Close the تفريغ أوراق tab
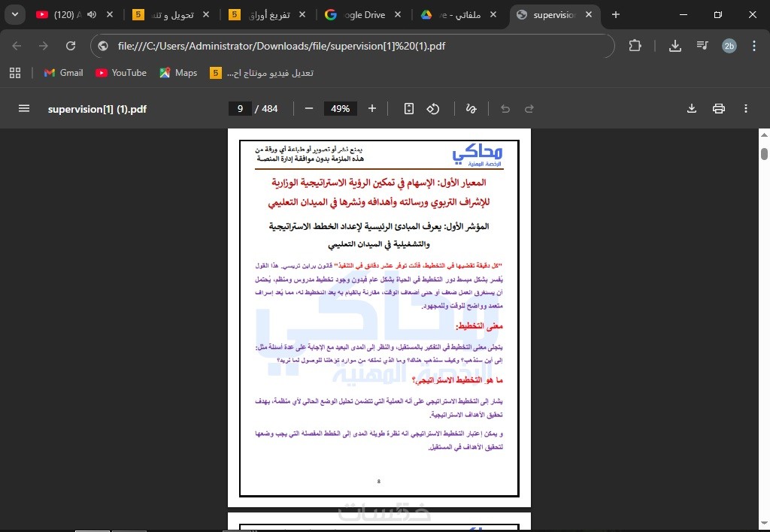 tap(302, 15)
